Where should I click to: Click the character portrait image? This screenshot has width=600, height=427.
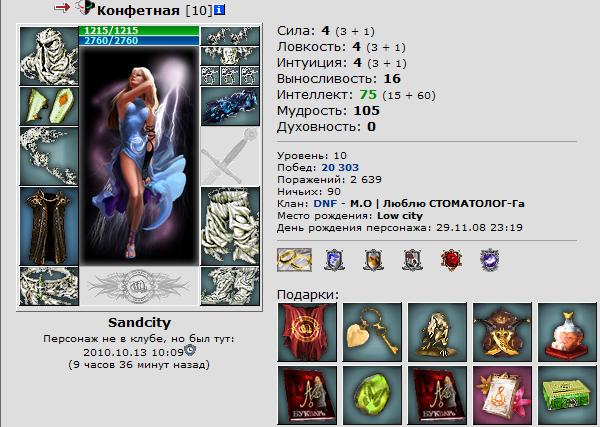tap(139, 156)
